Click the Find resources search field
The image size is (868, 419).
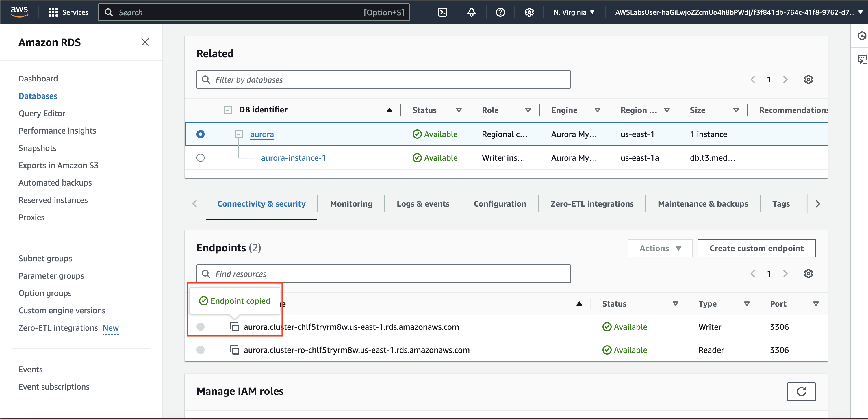pos(383,274)
